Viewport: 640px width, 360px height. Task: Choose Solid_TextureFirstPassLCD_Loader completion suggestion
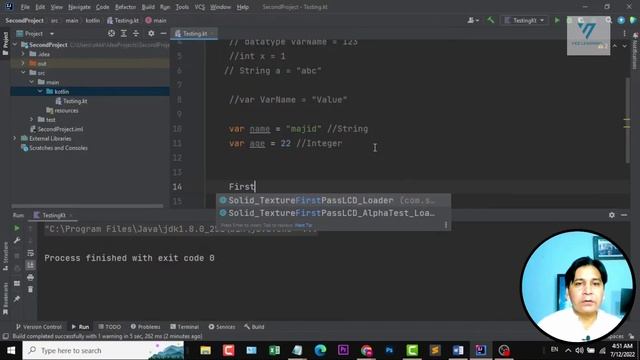click(333, 200)
